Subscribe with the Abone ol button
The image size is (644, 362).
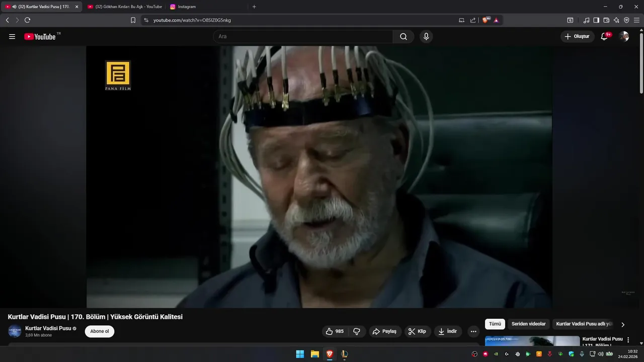tap(100, 331)
